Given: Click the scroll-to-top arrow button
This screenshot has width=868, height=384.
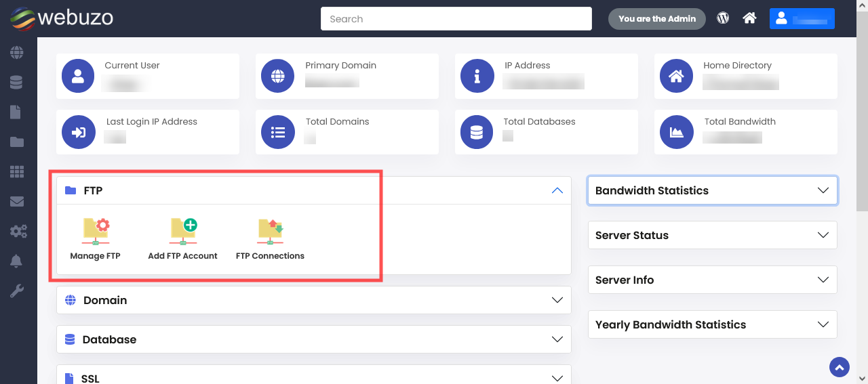Looking at the screenshot, I should coord(840,367).
